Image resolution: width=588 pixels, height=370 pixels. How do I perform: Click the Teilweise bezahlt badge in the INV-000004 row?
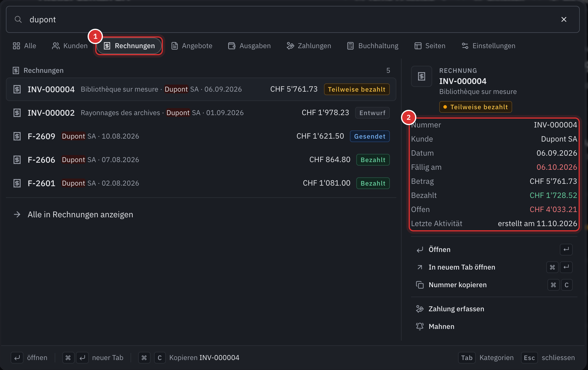pyautogui.click(x=357, y=89)
